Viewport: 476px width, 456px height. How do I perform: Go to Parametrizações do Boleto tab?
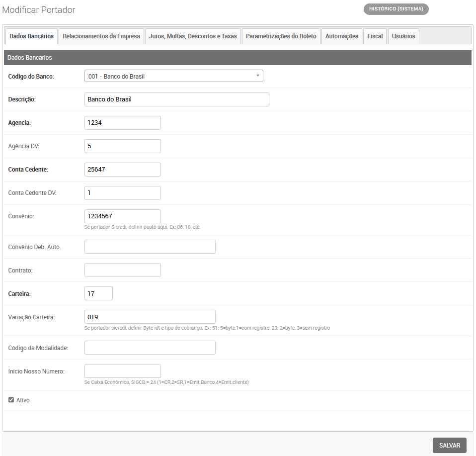pyautogui.click(x=281, y=36)
